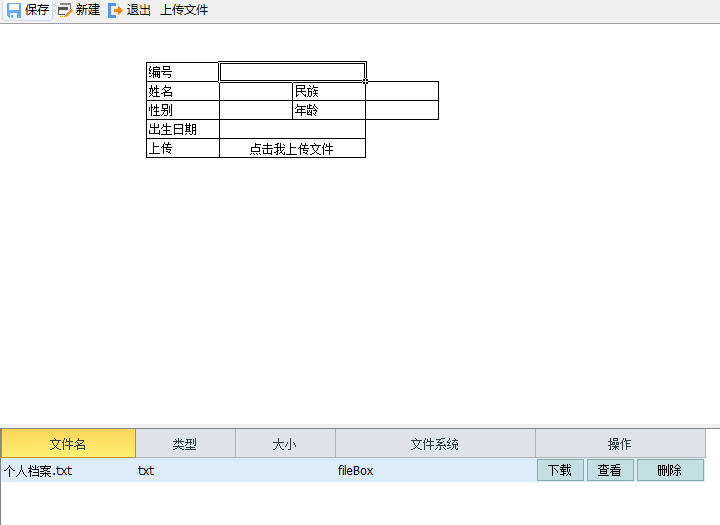
Task: Click the 退出 exit icon
Action: (115, 10)
